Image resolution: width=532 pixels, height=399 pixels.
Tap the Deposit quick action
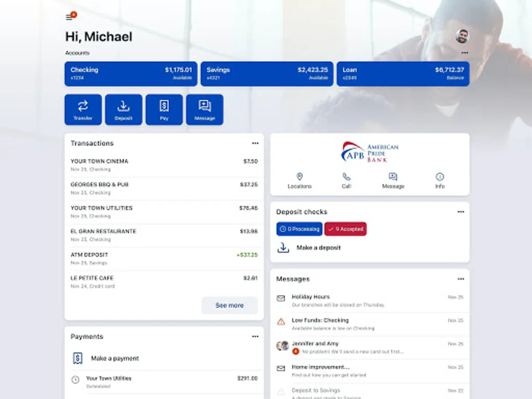pyautogui.click(x=123, y=110)
